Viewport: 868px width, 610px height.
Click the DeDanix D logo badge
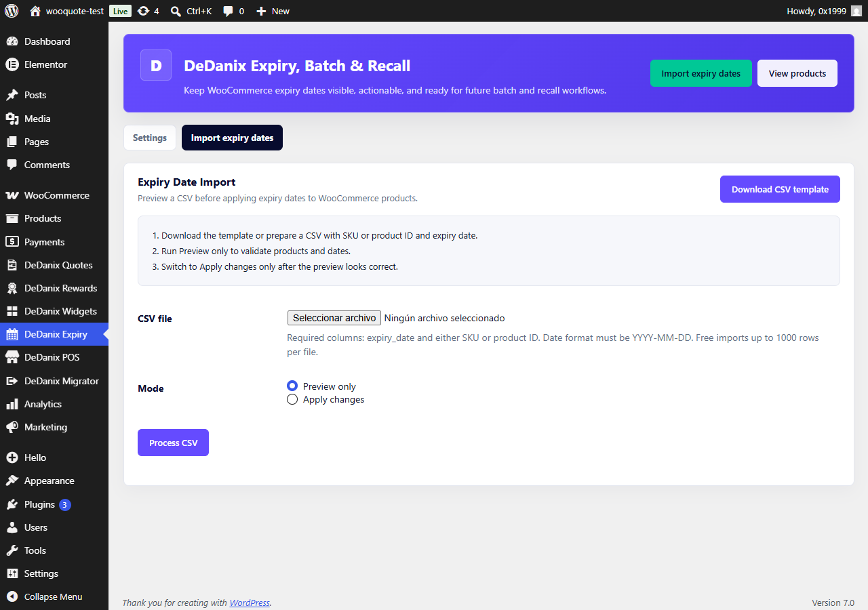(156, 65)
